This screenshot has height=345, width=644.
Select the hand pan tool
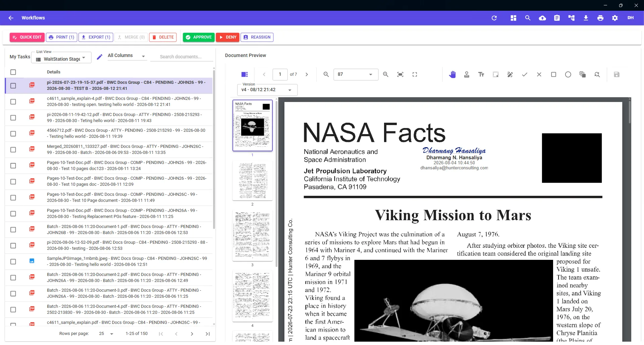[x=452, y=74]
